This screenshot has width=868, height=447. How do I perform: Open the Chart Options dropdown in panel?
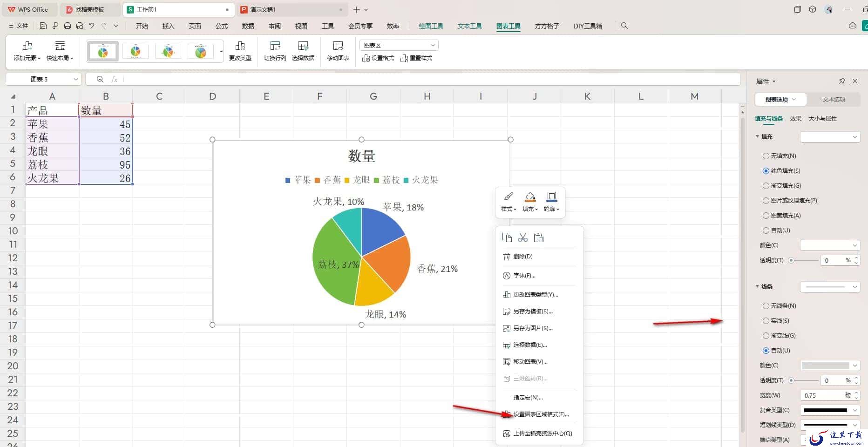(780, 99)
